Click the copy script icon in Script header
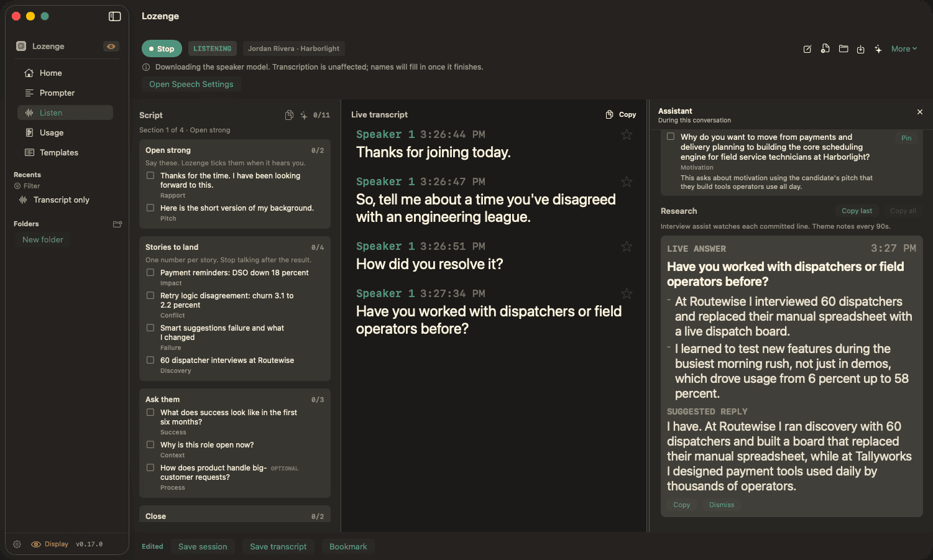This screenshot has height=560, width=933. (x=289, y=115)
